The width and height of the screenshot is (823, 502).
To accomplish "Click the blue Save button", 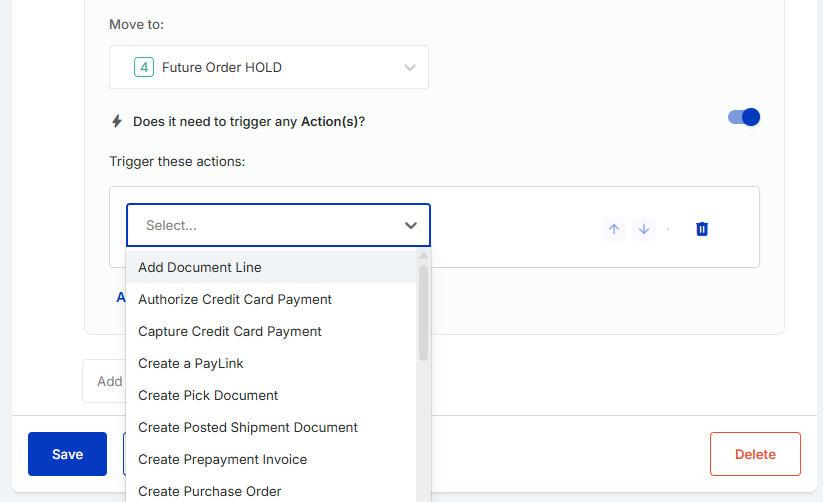I will pos(67,454).
